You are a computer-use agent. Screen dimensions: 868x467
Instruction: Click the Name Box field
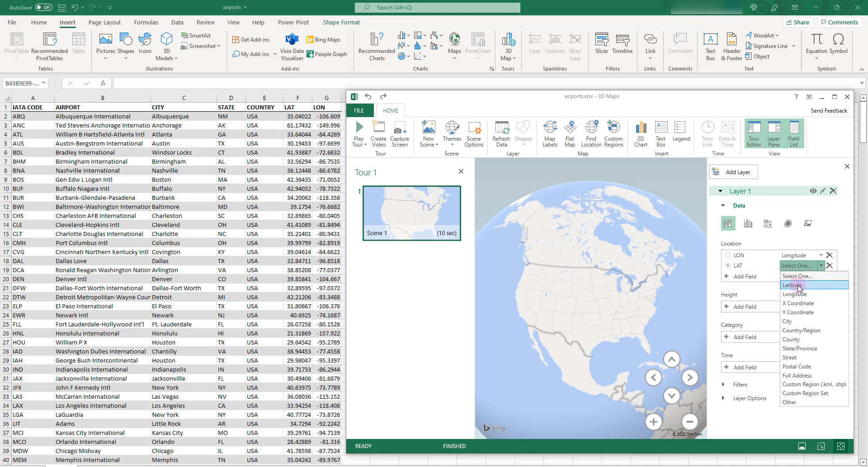(23, 83)
